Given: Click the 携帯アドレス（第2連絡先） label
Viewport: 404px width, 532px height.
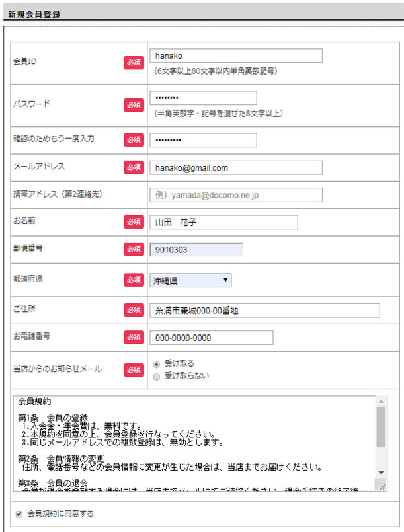Looking at the screenshot, I should click(x=58, y=194).
